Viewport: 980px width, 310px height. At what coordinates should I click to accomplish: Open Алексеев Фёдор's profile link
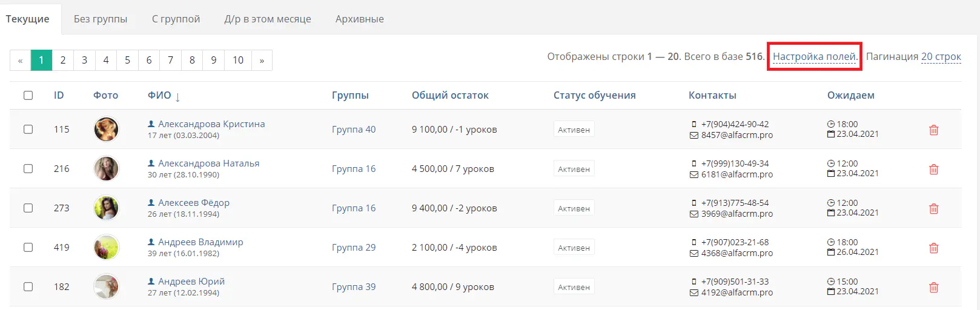pyautogui.click(x=194, y=202)
